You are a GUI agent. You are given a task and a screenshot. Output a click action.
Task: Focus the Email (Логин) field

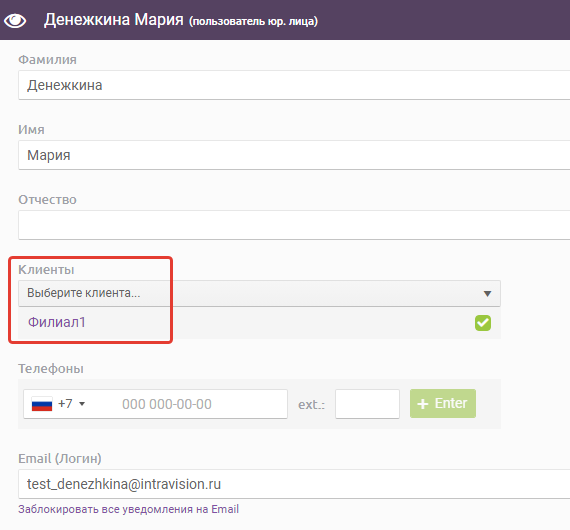click(x=294, y=484)
